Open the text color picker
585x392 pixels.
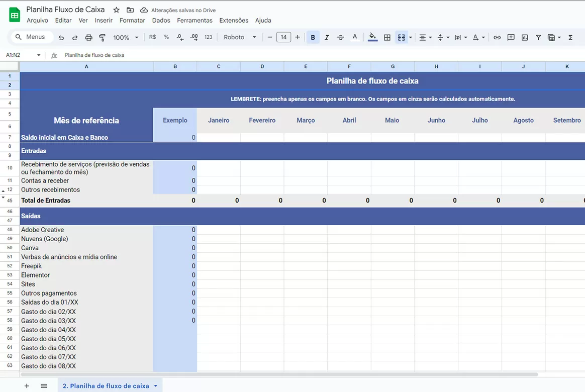coord(354,37)
